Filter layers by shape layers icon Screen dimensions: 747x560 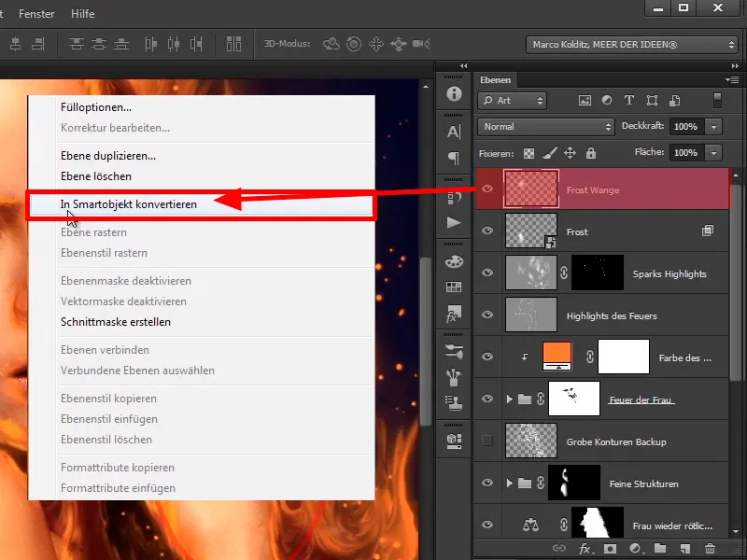click(x=652, y=101)
